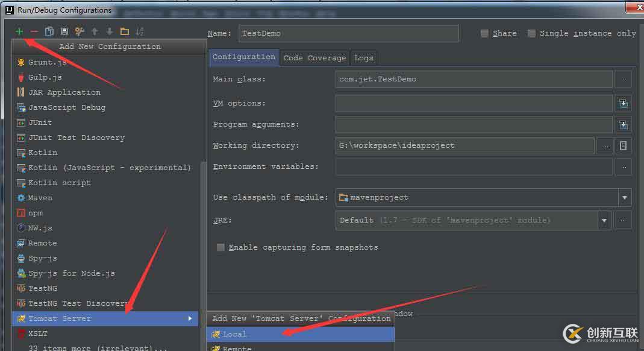Image resolution: width=644 pixels, height=351 pixels.
Task: Open the JRE dropdown arrow
Action: (x=604, y=221)
